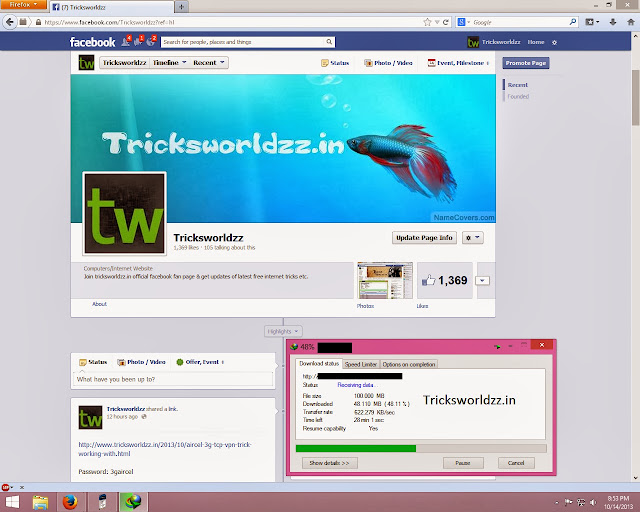
Task: Click Update Page Info button
Action: [424, 238]
